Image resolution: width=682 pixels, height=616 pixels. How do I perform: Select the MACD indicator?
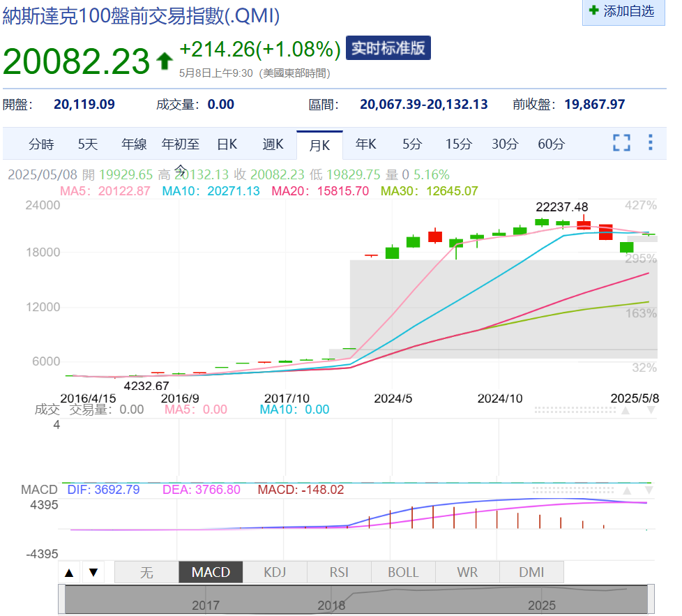211,573
